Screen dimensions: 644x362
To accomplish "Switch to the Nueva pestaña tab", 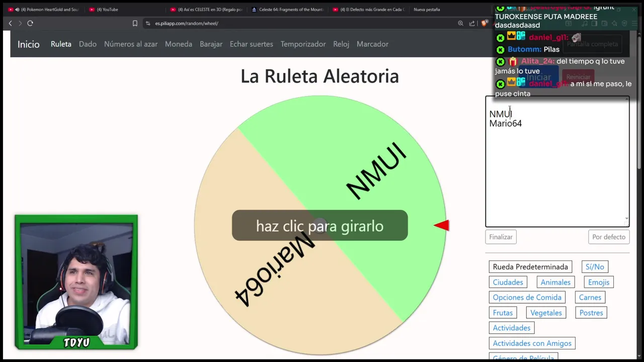I will coord(427,9).
